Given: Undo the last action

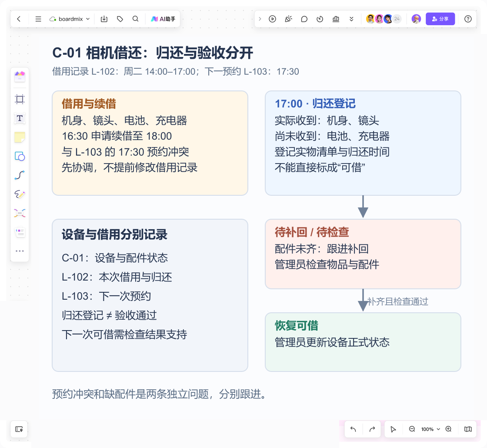Looking at the screenshot, I should point(353,429).
